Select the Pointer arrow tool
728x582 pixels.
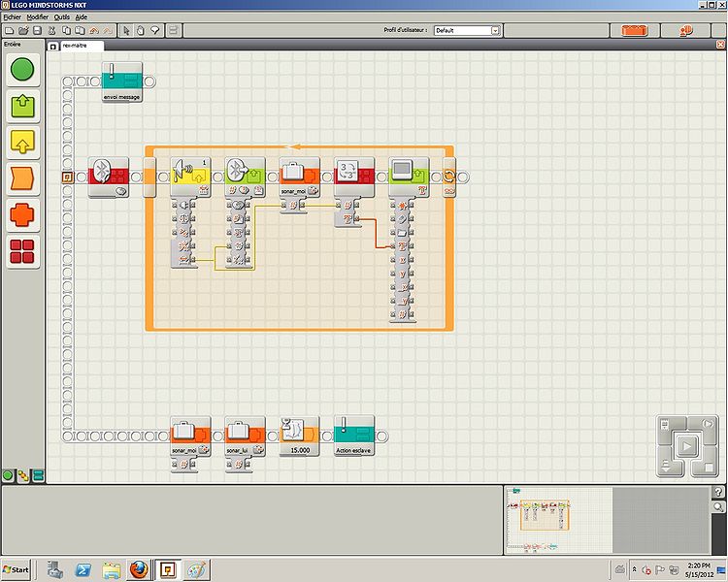126,31
